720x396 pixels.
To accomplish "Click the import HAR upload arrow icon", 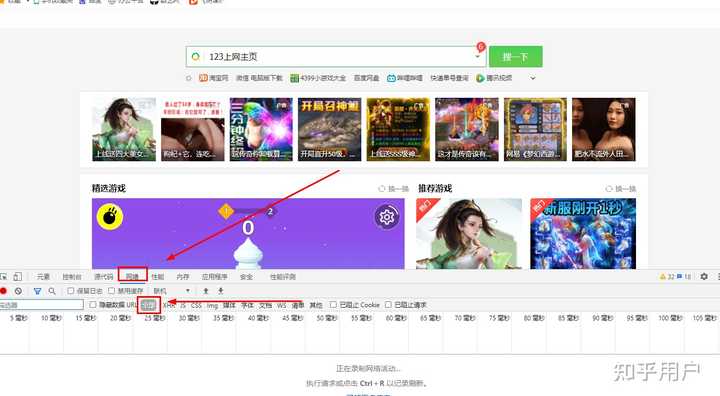I will click(x=206, y=291).
